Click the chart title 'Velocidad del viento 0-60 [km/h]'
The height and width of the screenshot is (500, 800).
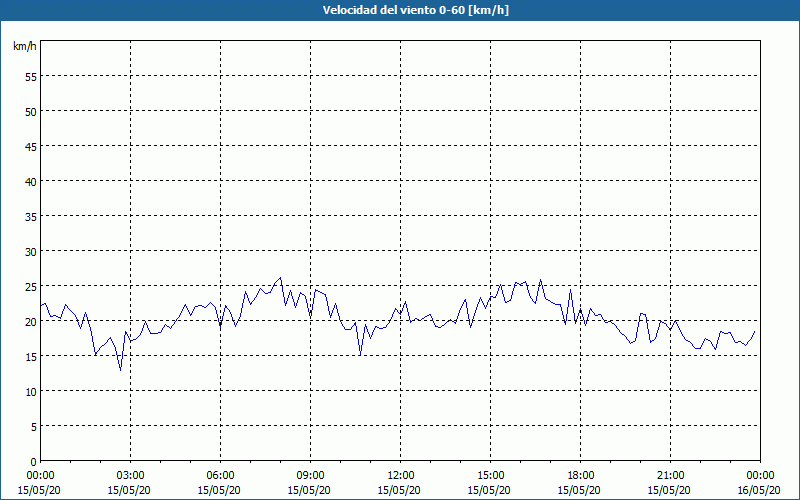click(415, 10)
